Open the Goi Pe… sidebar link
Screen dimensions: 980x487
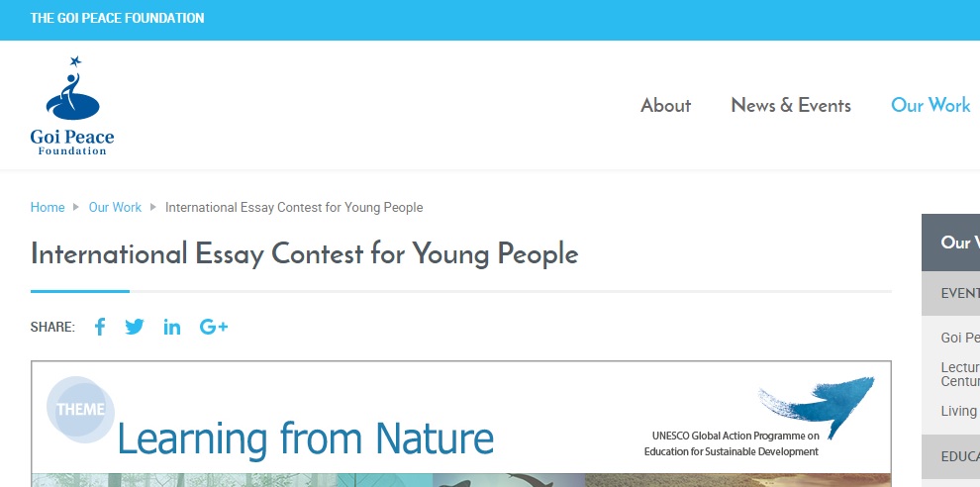coord(959,338)
